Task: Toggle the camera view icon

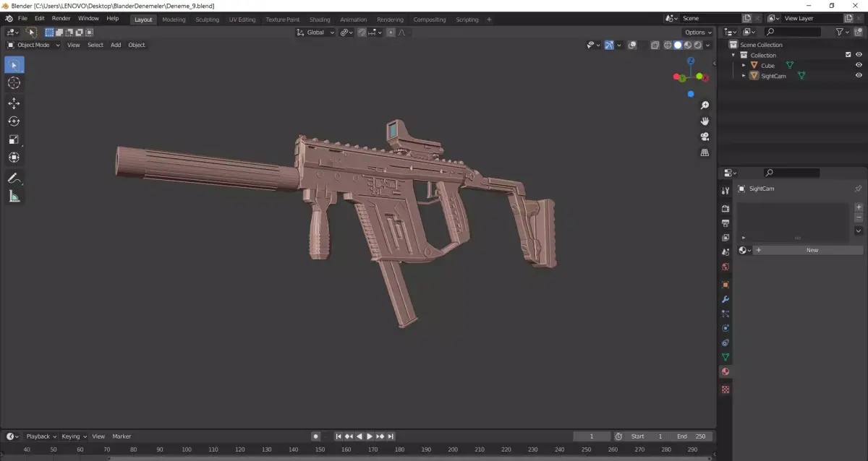Action: click(x=705, y=137)
